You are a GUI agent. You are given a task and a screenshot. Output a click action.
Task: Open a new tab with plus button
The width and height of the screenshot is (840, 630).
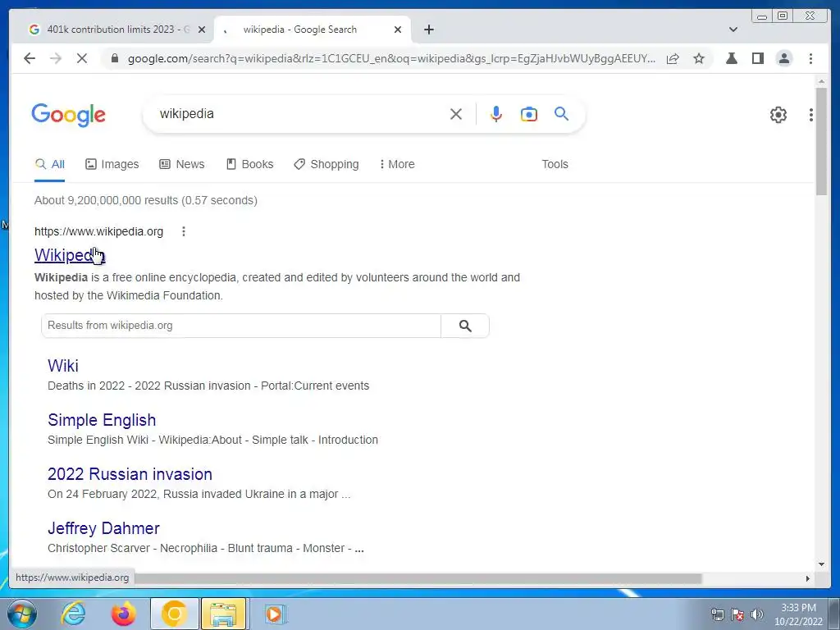point(428,30)
